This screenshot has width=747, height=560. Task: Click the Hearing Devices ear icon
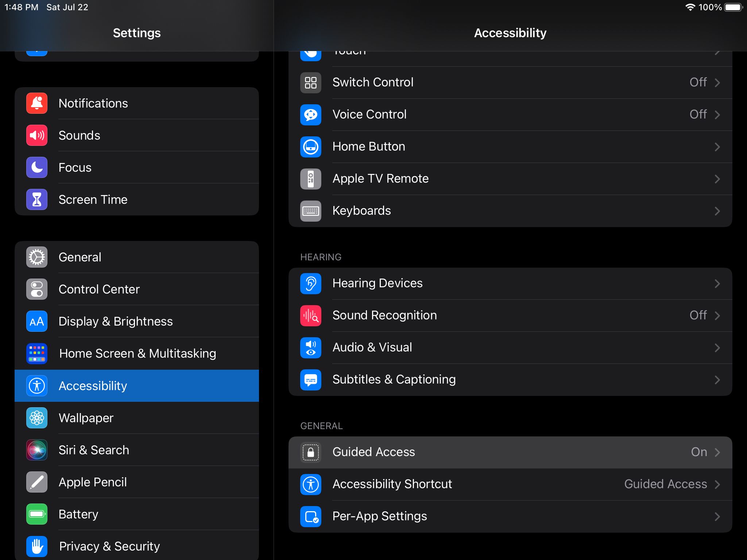click(x=310, y=283)
